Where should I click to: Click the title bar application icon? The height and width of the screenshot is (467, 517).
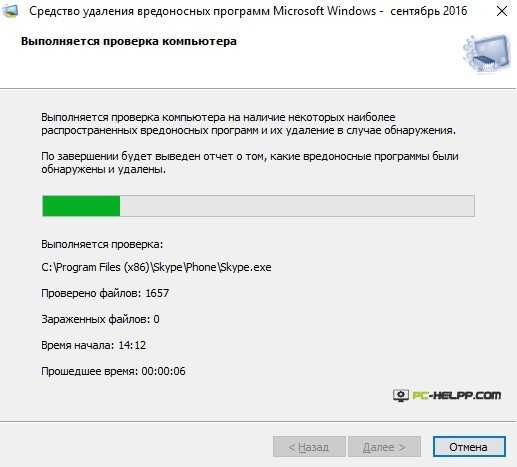point(10,11)
